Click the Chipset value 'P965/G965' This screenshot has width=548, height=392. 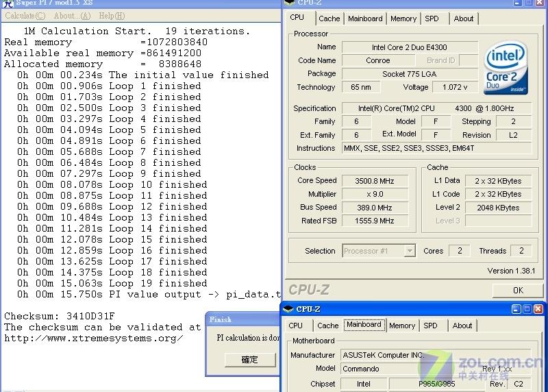[437, 384]
